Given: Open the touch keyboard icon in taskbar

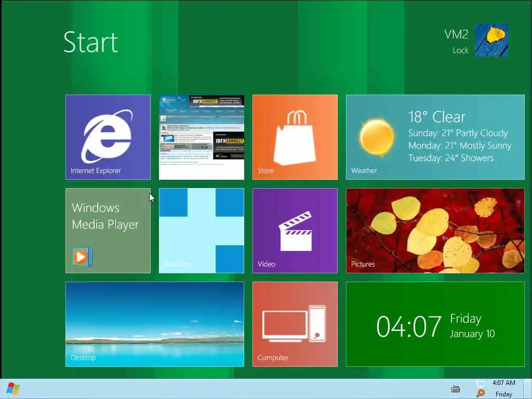Looking at the screenshot, I should (x=456, y=389).
